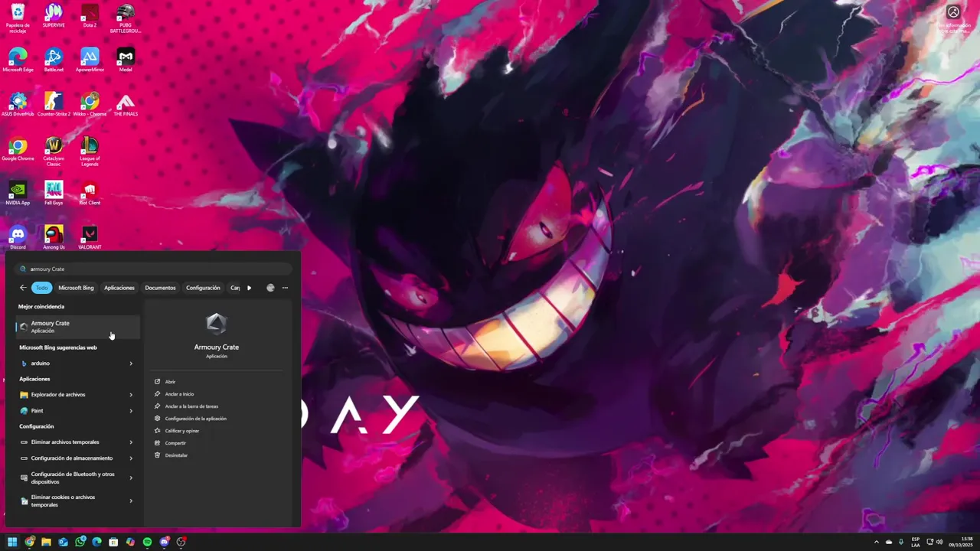The width and height of the screenshot is (980, 551).
Task: Open the three-dot options menu in search
Action: (285, 288)
